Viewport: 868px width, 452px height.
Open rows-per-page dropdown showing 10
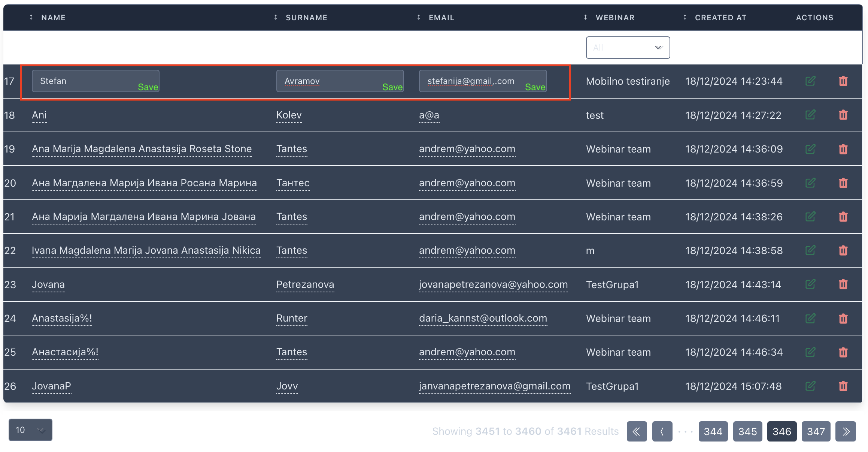[x=30, y=430]
